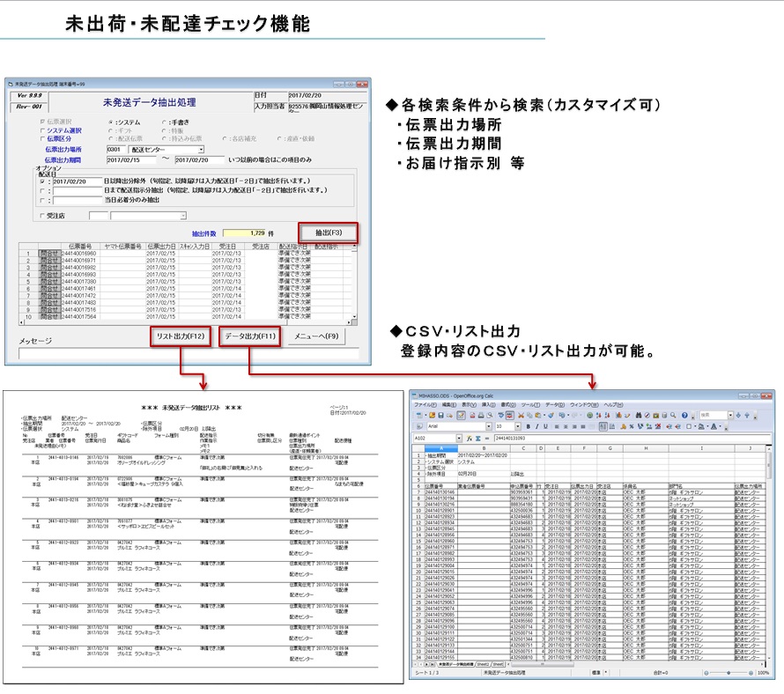Click the Copy icon in Calc toolbar
784x694 pixels.
(529, 416)
